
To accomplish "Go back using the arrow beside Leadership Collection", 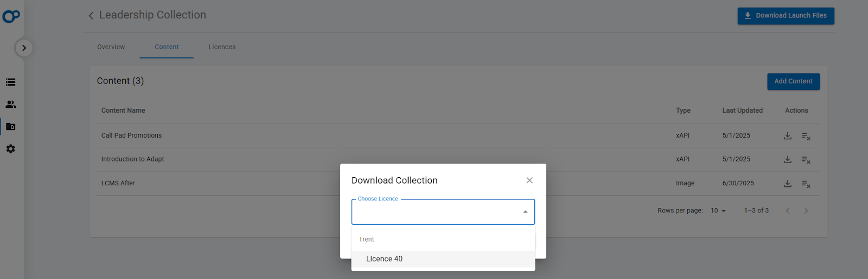I will click(x=91, y=16).
